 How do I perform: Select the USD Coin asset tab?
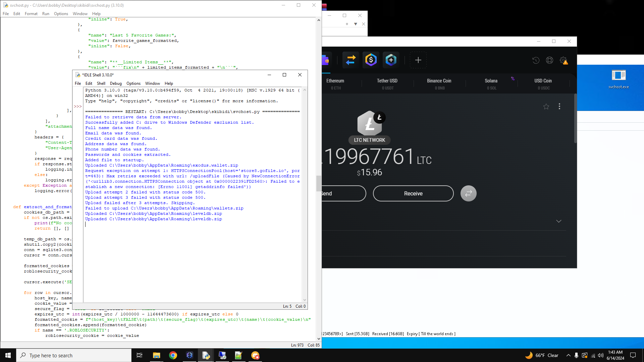click(543, 84)
